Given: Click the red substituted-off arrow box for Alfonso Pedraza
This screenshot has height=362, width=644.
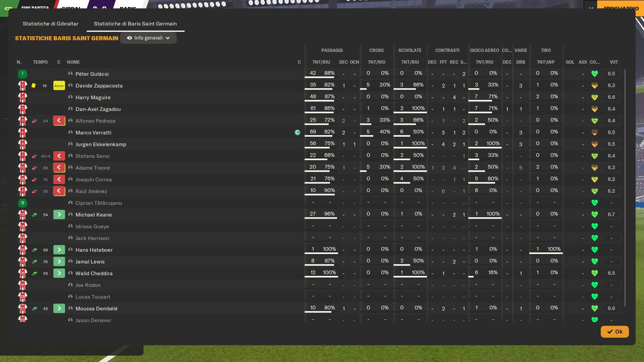Looking at the screenshot, I should click(59, 121).
